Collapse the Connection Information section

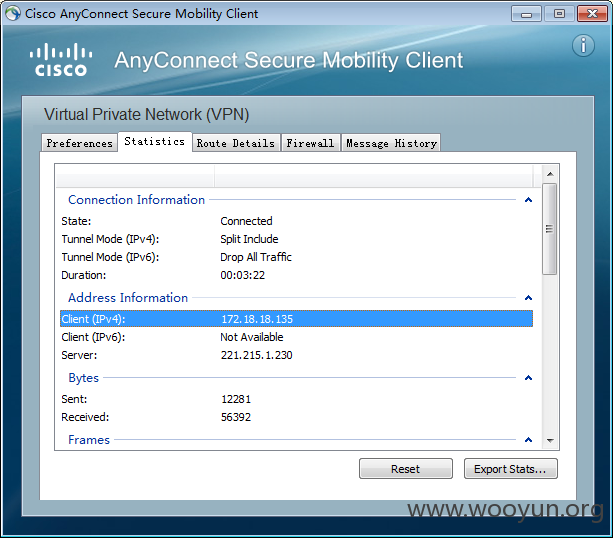point(528,200)
